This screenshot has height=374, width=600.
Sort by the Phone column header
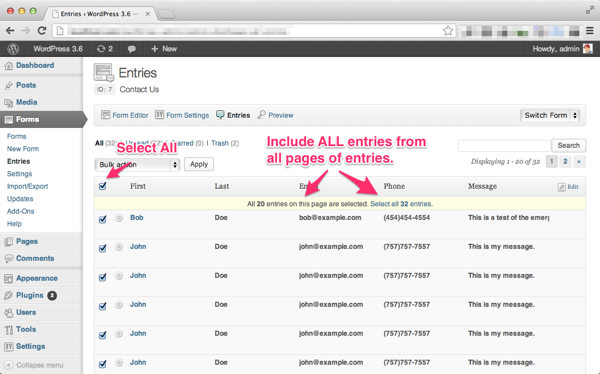(394, 186)
